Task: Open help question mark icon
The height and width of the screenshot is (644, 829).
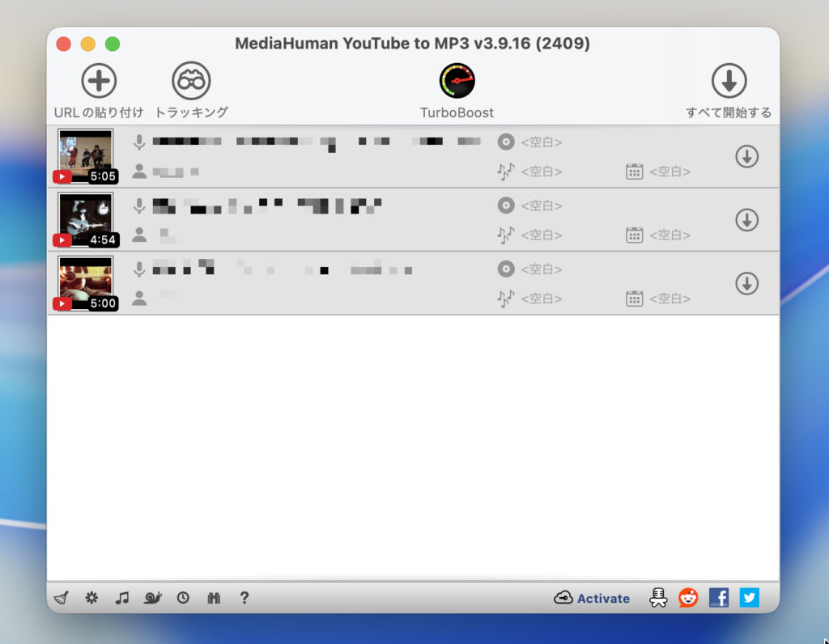Action: coord(244,598)
